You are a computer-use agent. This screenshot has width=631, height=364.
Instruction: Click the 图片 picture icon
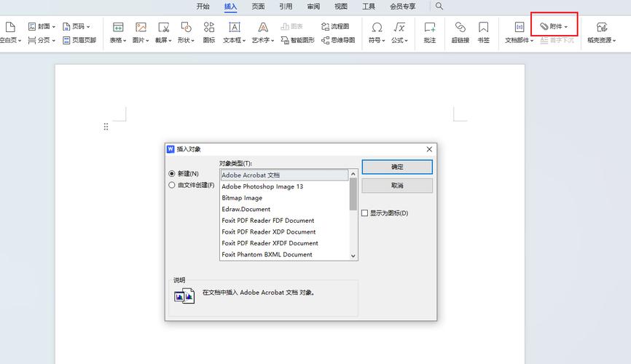click(x=141, y=27)
